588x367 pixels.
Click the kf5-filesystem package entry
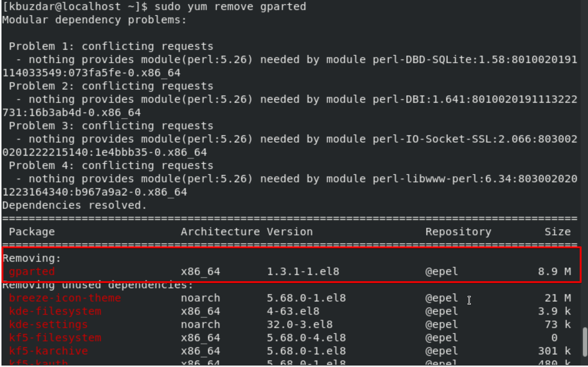pos(55,338)
